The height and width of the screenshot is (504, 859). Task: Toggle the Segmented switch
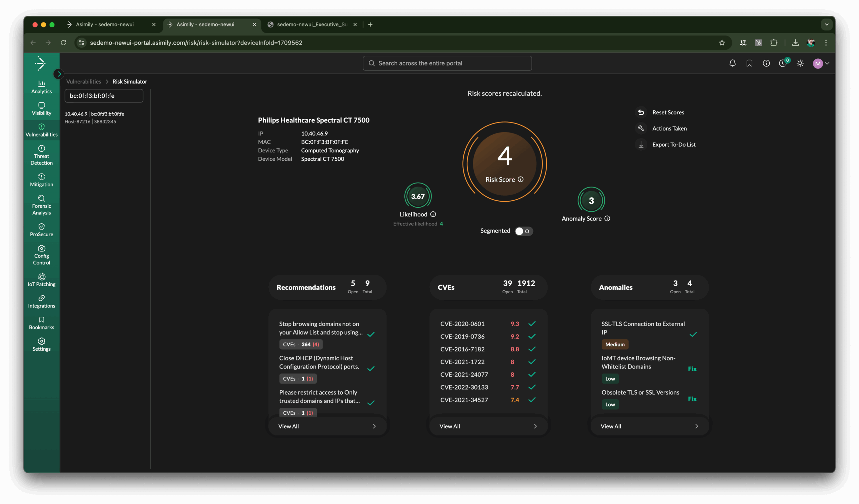[523, 232]
